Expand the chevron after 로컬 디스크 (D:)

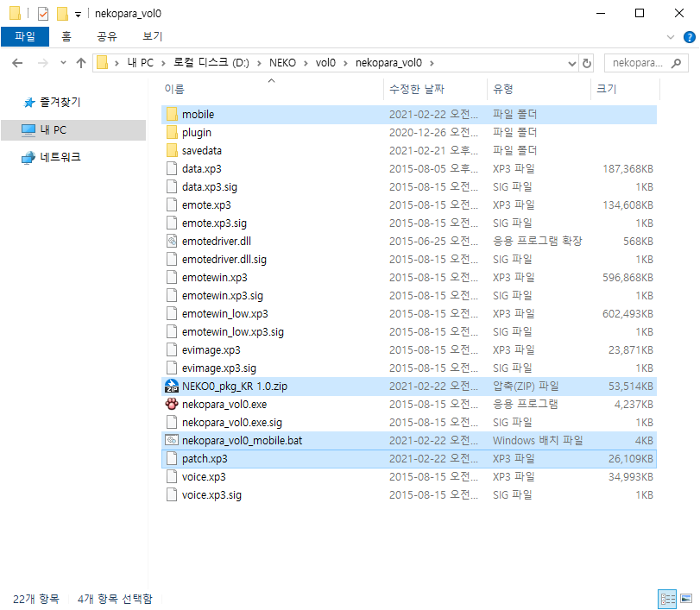(x=259, y=63)
